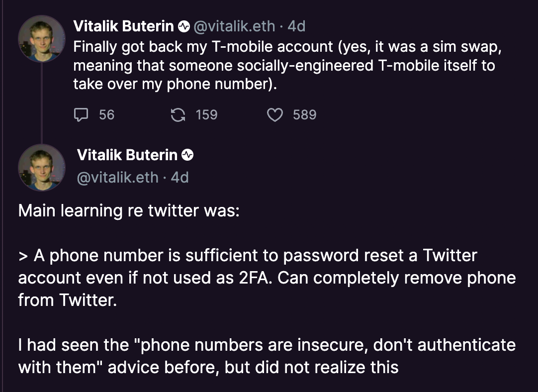Open the 4d timestamp on the T-mobile post
Screen dimensions: 538x392
(296, 26)
